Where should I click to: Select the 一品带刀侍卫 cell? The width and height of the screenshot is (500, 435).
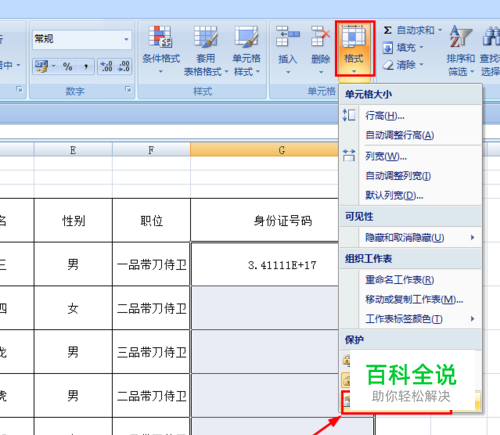pos(151,264)
